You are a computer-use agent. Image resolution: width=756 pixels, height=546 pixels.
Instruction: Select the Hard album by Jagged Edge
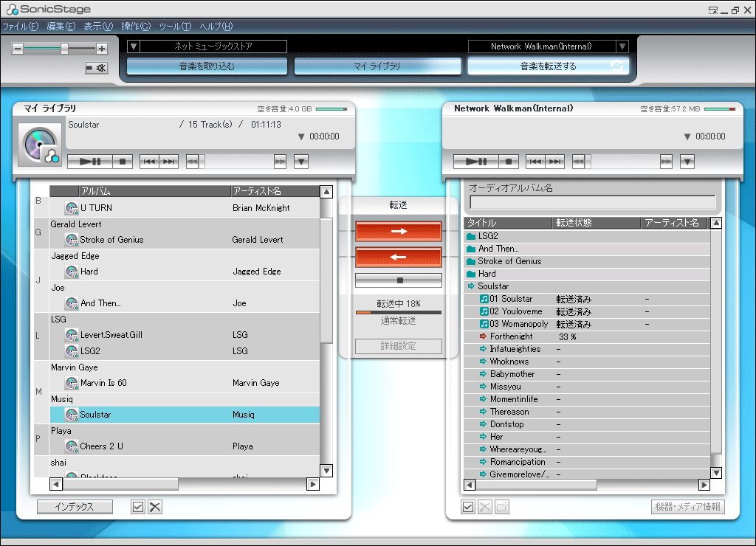[x=185, y=272]
